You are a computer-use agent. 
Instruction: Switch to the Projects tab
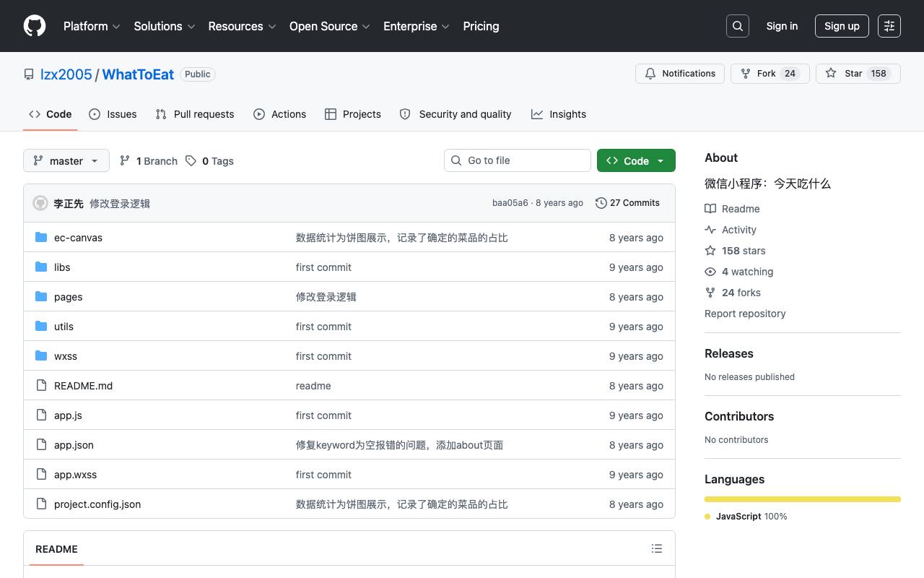(x=353, y=114)
